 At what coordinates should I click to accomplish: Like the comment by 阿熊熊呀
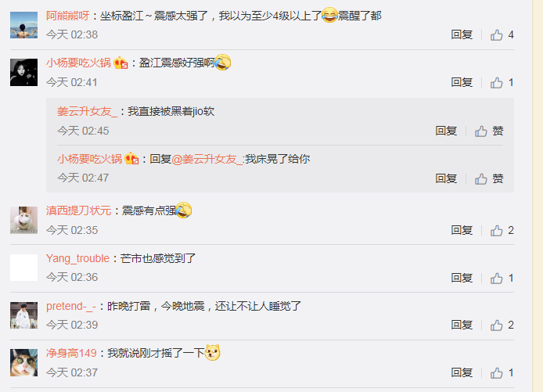502,35
